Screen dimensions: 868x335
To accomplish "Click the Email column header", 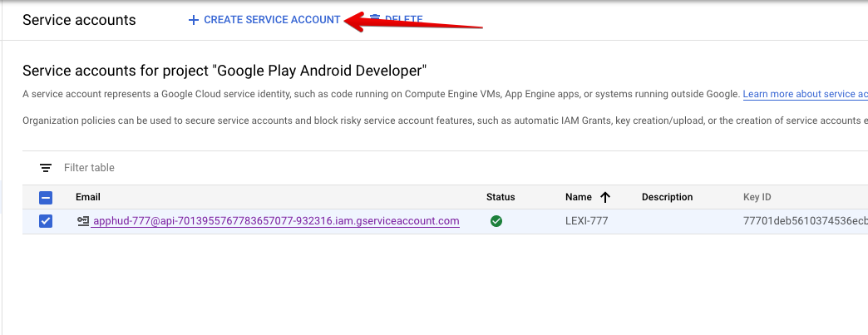I will (88, 197).
